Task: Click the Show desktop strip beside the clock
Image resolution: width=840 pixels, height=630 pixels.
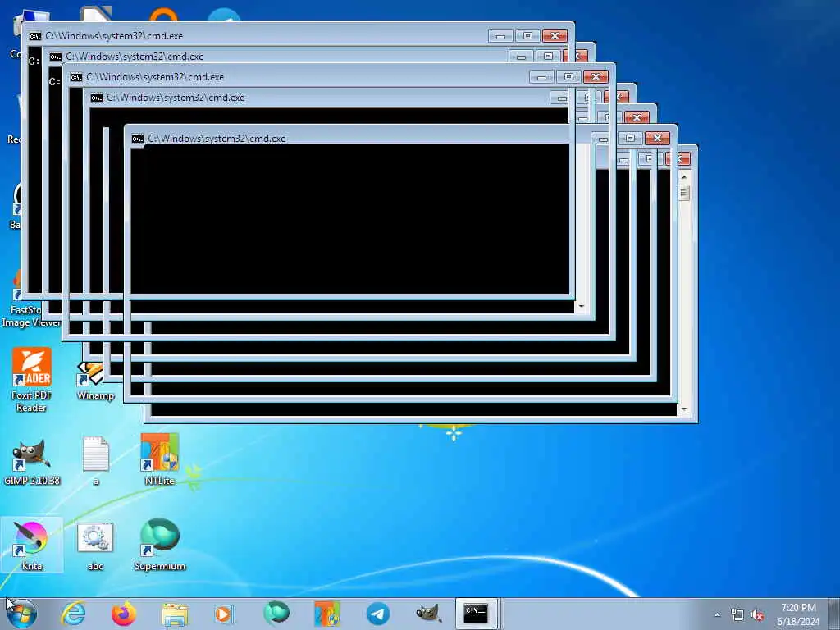Action: pos(834,614)
